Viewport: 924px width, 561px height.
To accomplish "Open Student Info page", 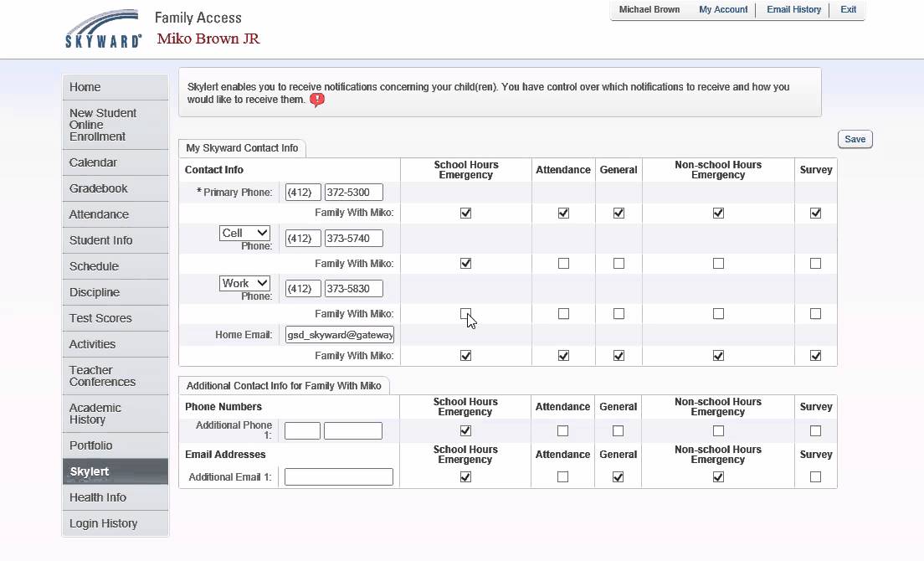I will [116, 240].
